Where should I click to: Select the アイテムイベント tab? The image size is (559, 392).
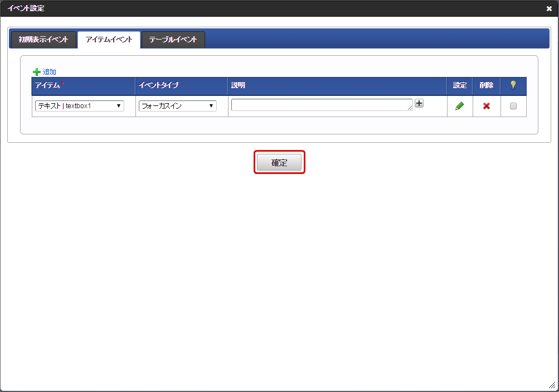click(x=109, y=40)
